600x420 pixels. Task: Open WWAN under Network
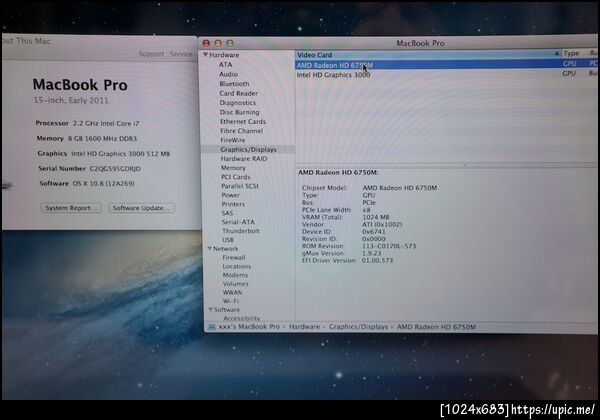(x=232, y=293)
